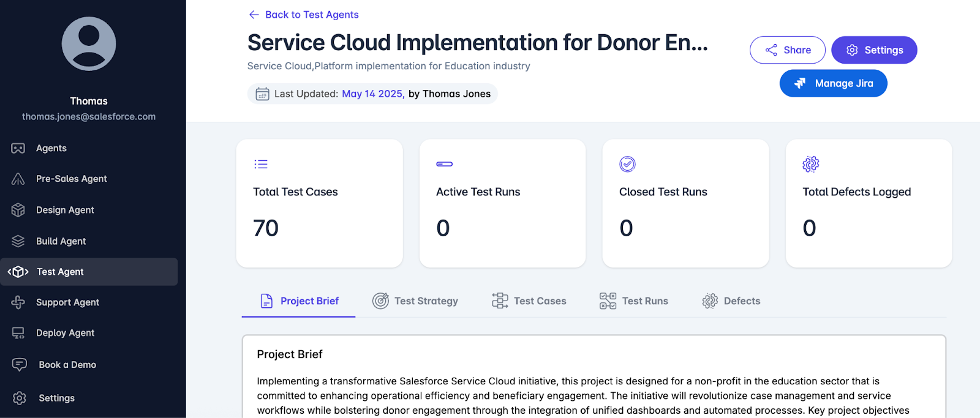The image size is (980, 418).
Task: Click the Deploy Agent icon
Action: point(18,333)
